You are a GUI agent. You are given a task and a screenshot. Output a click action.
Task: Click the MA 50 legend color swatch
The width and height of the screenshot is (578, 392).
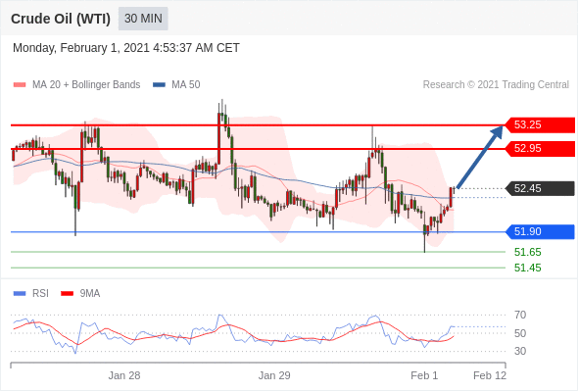click(160, 85)
